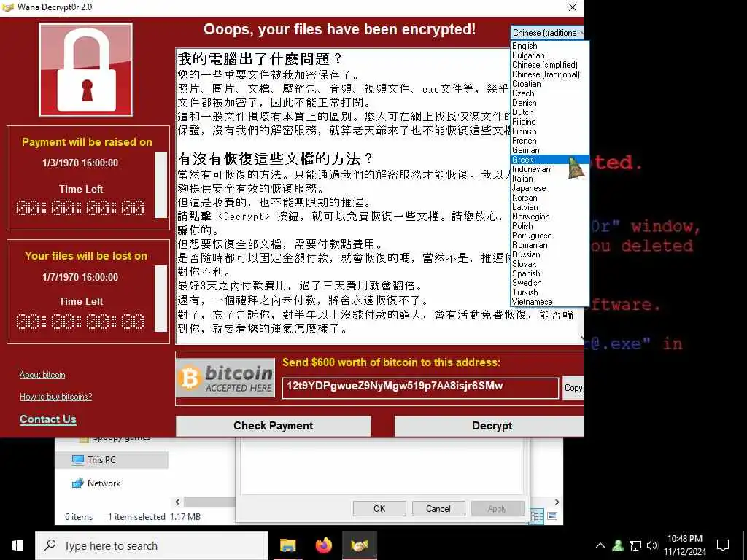Viewport: 747px width, 560px height.
Task: Select Japanese in the language list
Action: 550,188
